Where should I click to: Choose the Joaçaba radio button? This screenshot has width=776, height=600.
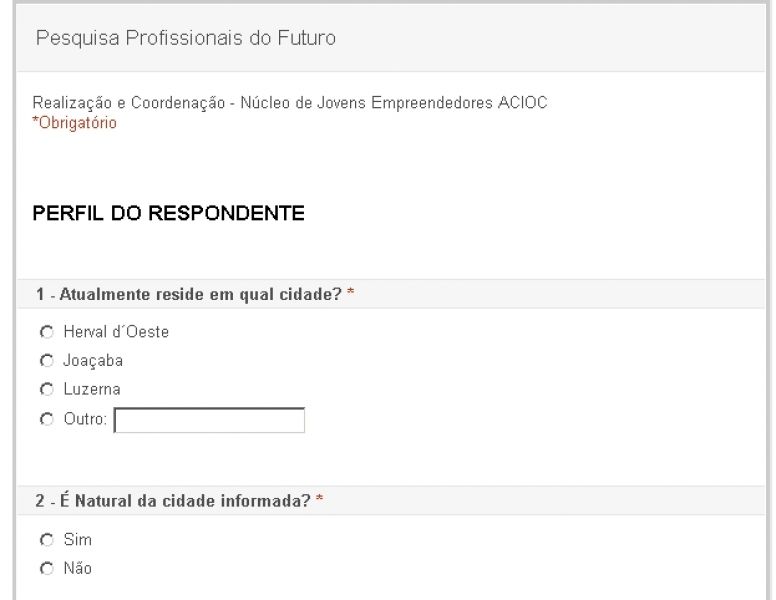(45, 360)
